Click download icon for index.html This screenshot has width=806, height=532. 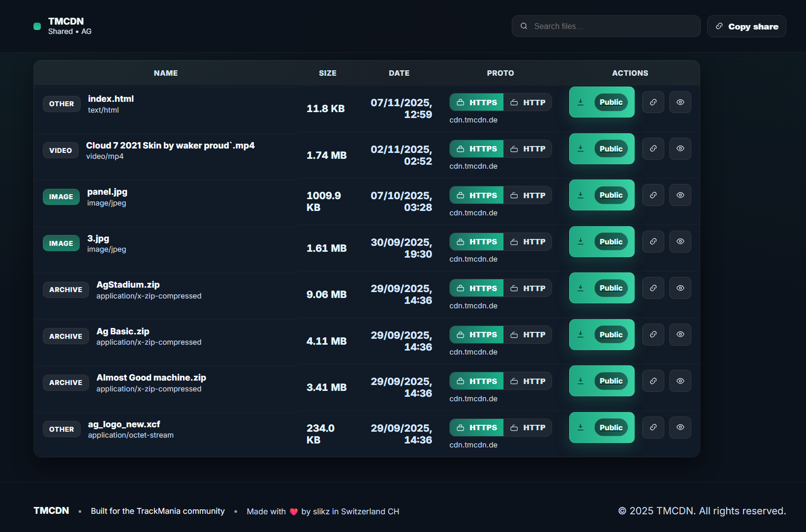(x=581, y=102)
